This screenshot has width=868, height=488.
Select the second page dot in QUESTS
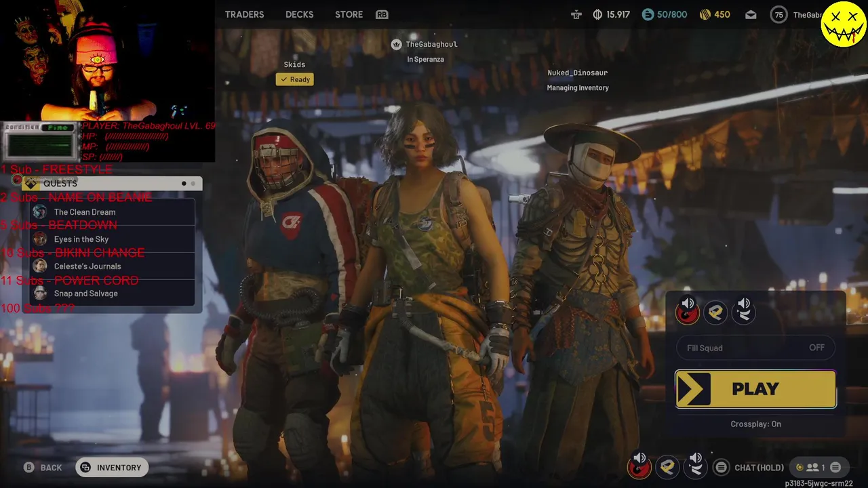(x=193, y=184)
